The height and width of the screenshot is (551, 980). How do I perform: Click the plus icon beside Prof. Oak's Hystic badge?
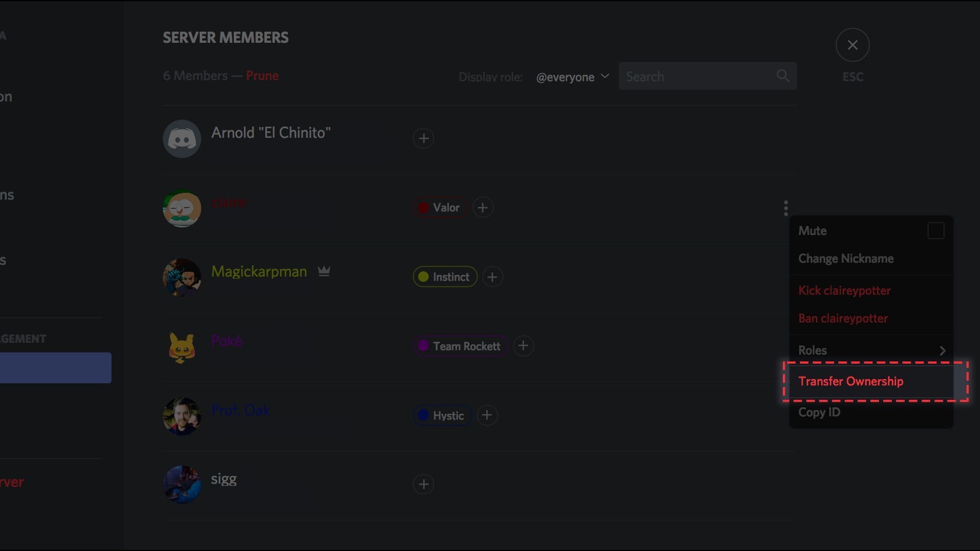487,416
